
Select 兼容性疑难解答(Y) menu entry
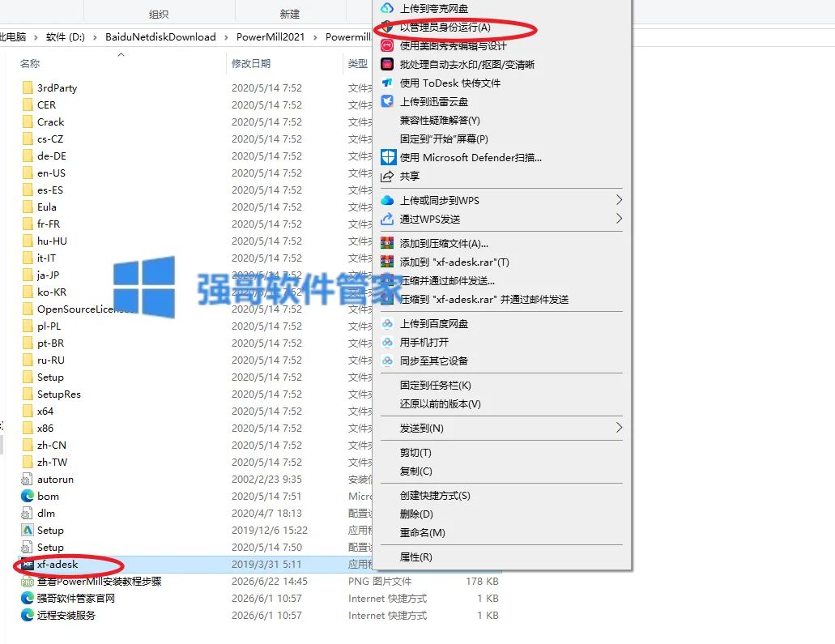tap(440, 121)
